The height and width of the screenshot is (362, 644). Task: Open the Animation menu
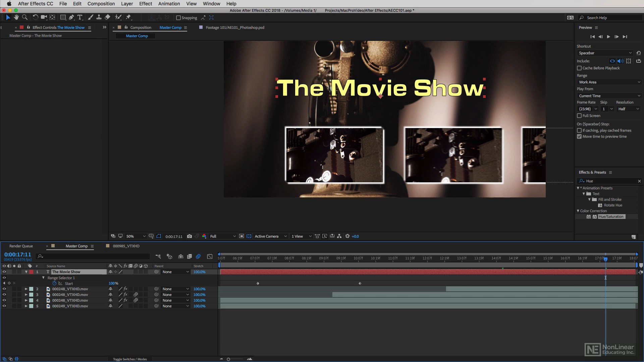pos(169,4)
